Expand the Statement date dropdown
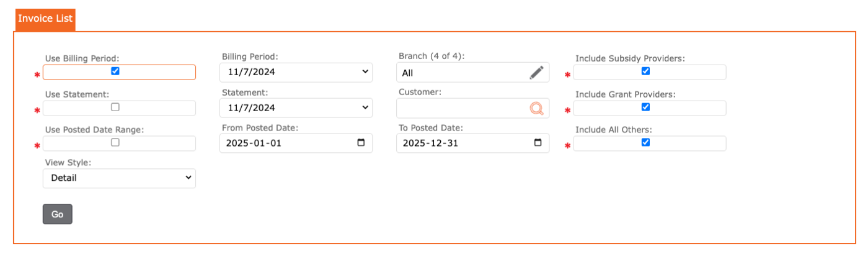This screenshot has width=868, height=264. coord(296,107)
